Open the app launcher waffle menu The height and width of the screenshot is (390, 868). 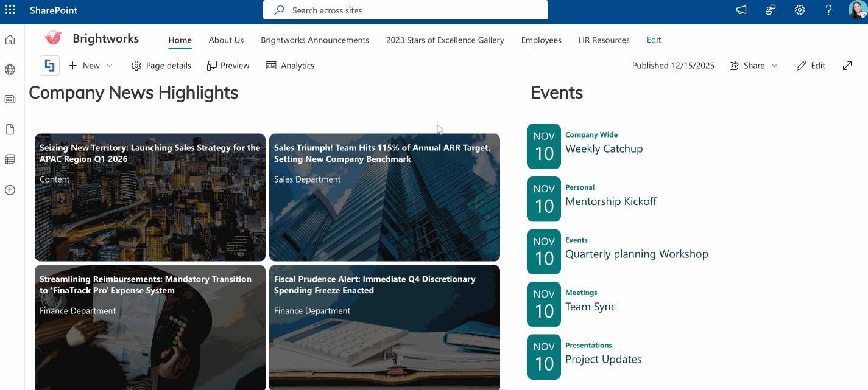[x=9, y=10]
